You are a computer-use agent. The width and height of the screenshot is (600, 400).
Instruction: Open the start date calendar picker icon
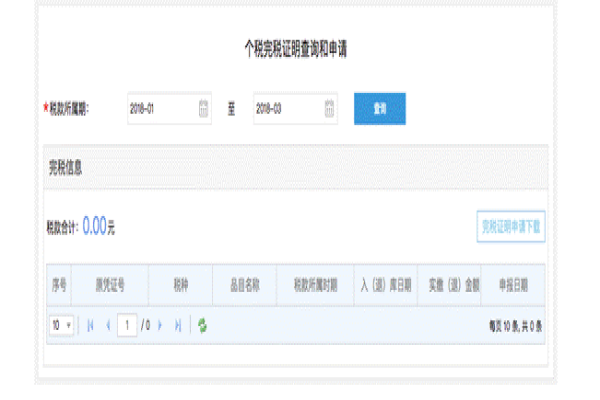(203, 108)
